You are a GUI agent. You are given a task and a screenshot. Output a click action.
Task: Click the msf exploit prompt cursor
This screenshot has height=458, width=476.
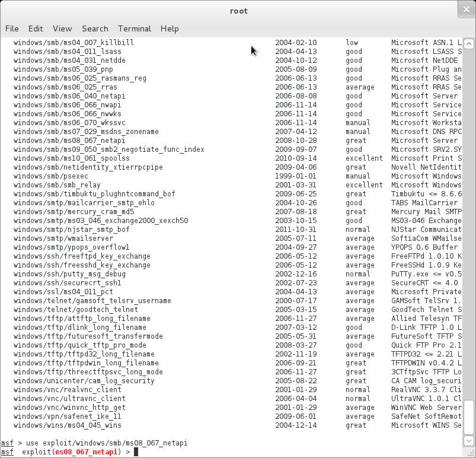pos(136,452)
